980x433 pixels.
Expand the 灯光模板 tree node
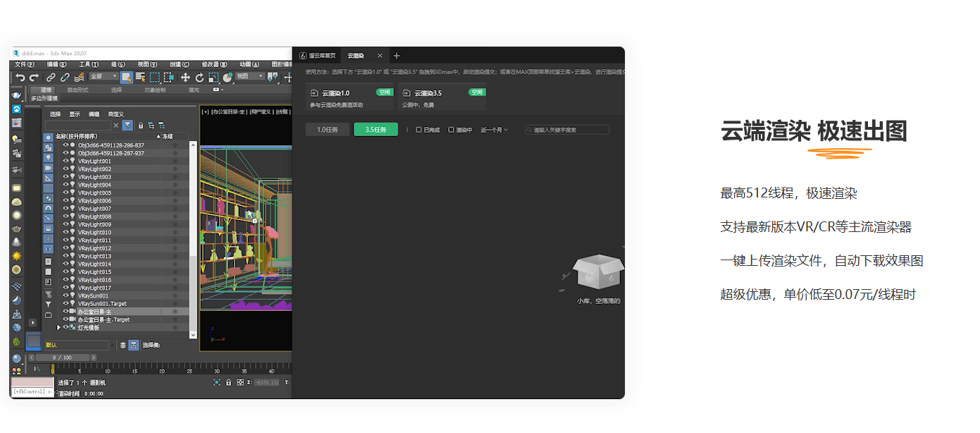pos(58,327)
